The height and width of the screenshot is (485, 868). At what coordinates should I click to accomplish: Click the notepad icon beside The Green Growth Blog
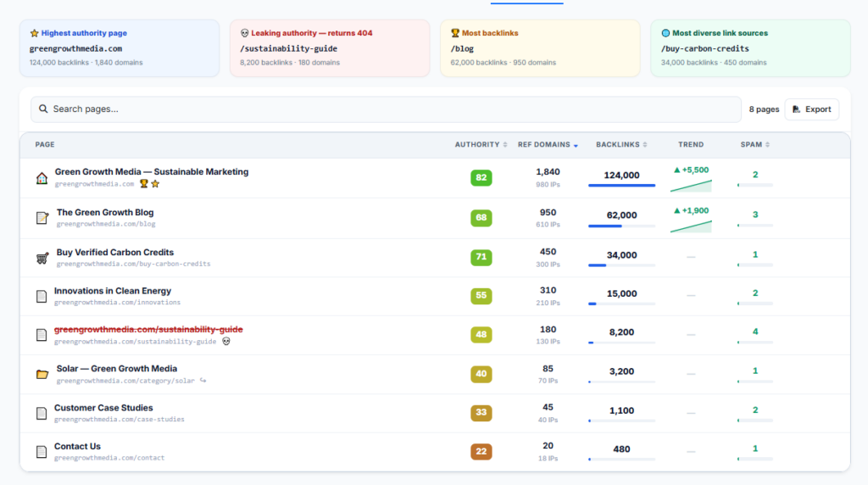(x=42, y=218)
